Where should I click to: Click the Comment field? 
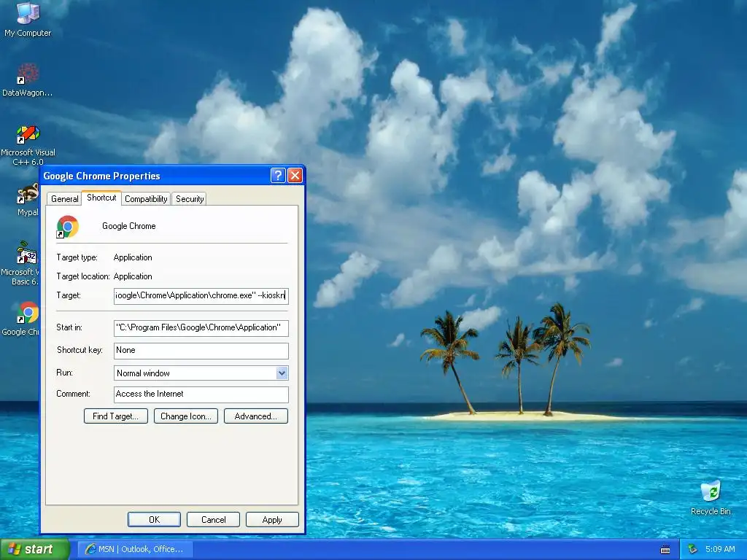[x=201, y=394]
